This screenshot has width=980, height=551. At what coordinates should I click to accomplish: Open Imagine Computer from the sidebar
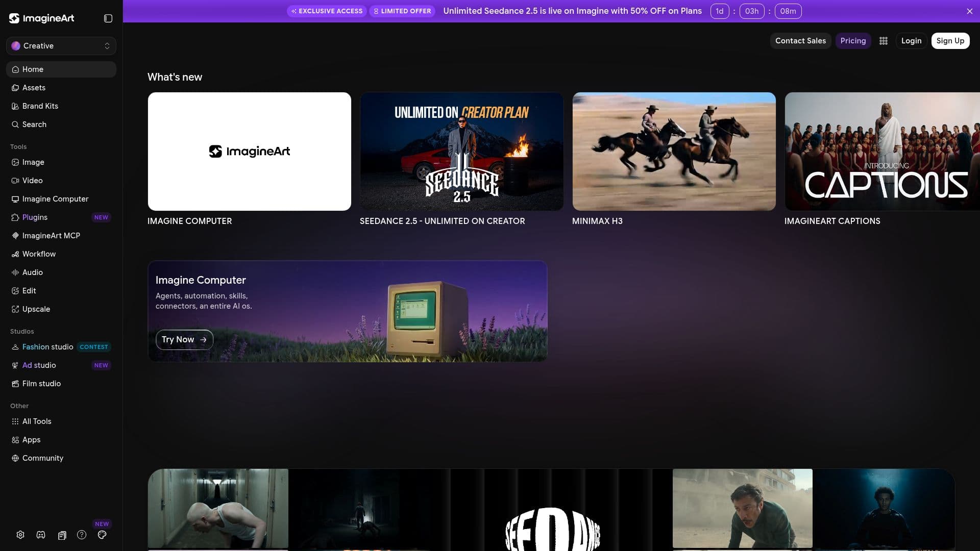61,199
